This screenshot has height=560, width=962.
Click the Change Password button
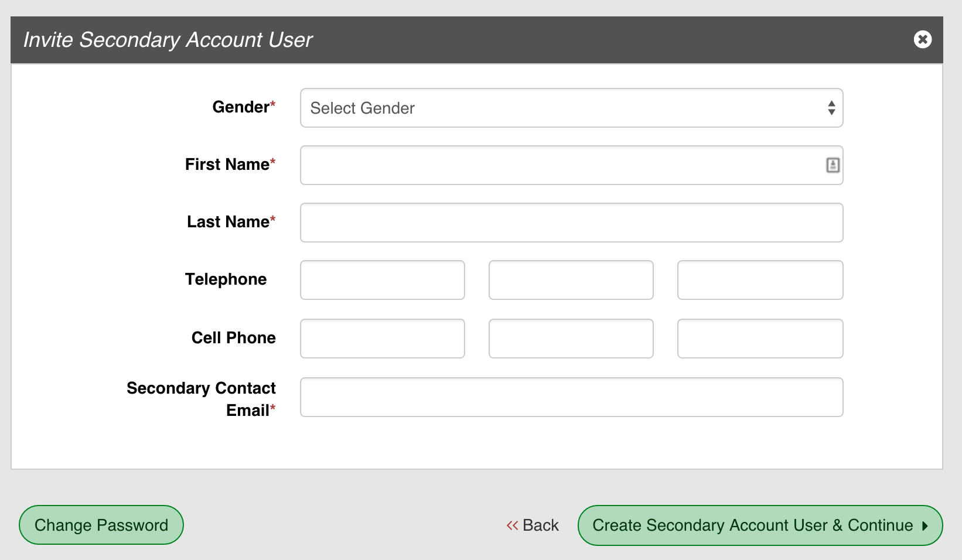(x=100, y=525)
